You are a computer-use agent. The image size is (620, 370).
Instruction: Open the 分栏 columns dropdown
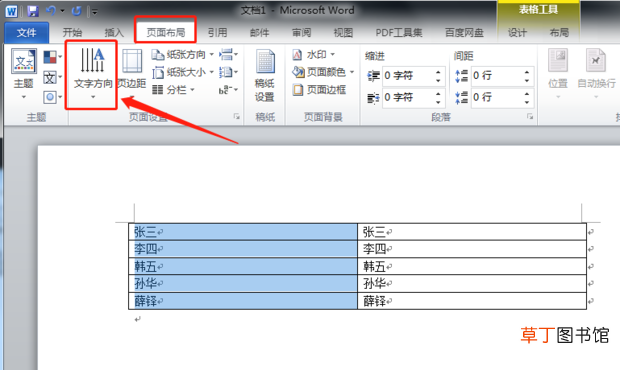pyautogui.click(x=173, y=90)
